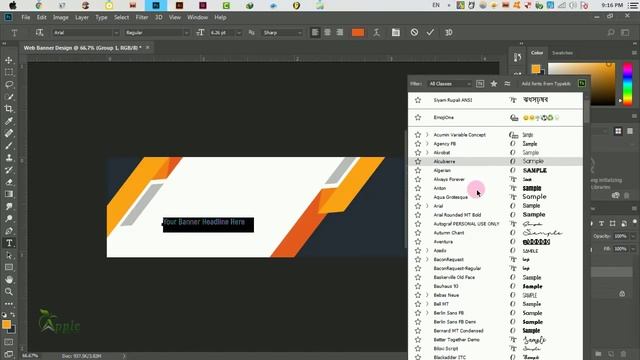Switch to the Swatches tab
Viewport: 640px width, 360px height.
tap(562, 53)
